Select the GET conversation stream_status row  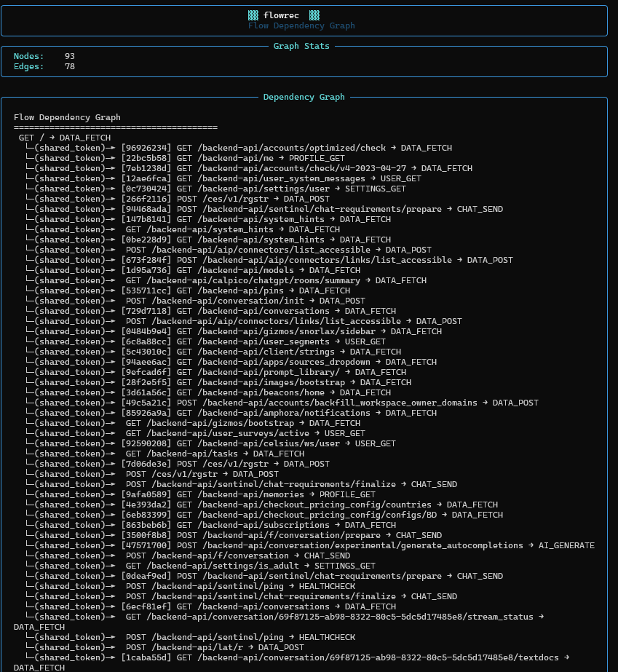point(279,622)
